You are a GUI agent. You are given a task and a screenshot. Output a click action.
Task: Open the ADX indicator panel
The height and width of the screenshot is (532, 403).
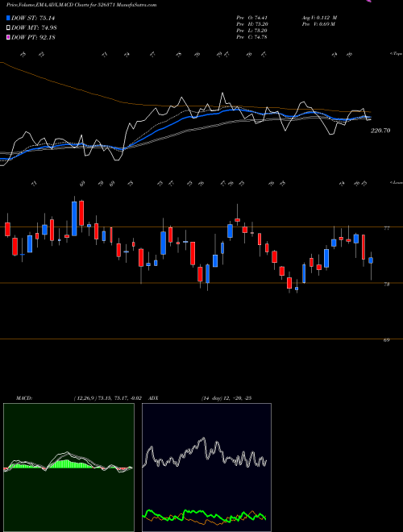[x=206, y=468]
